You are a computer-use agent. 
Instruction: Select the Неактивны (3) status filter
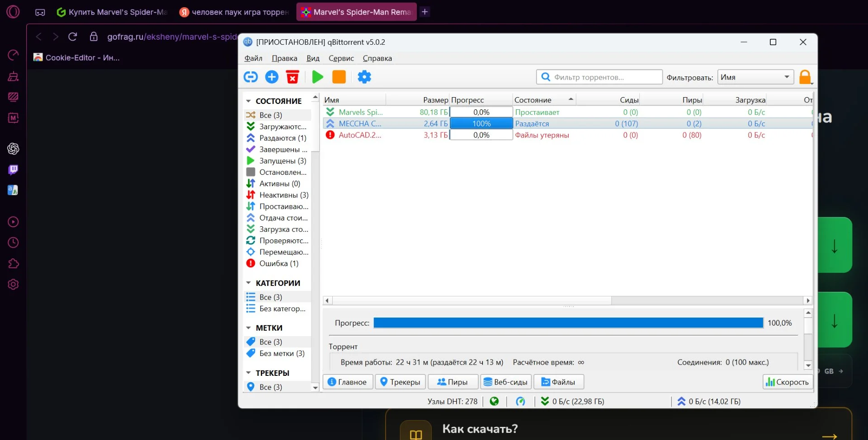[x=278, y=195]
